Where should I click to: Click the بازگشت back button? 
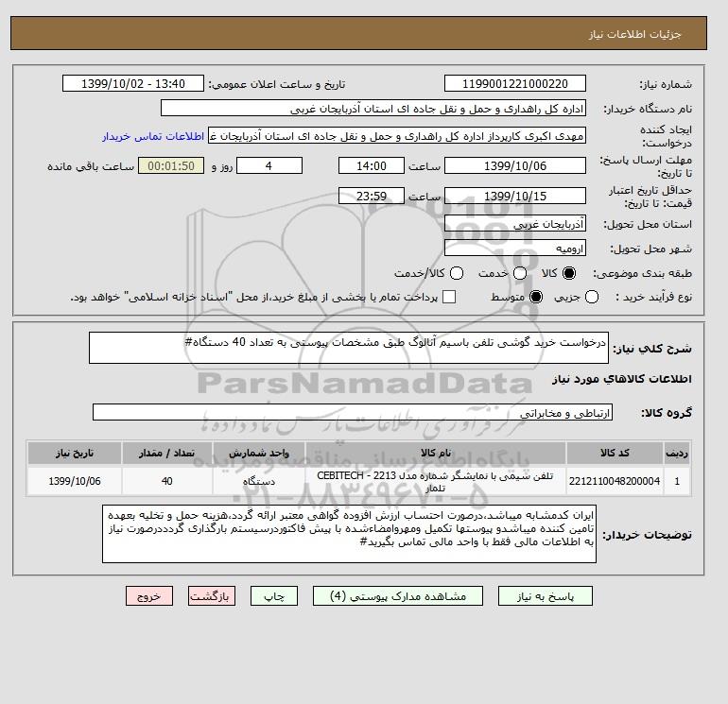pyautogui.click(x=211, y=596)
